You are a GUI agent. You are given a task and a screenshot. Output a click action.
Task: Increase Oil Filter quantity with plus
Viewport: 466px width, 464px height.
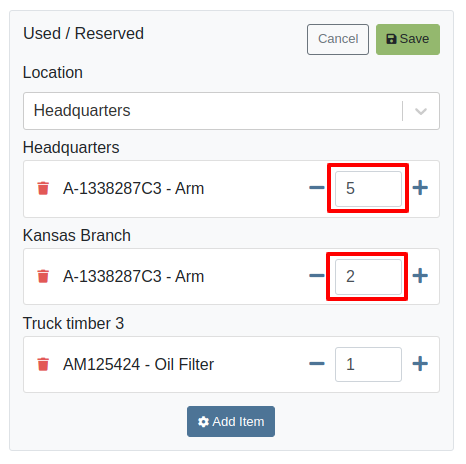point(420,364)
